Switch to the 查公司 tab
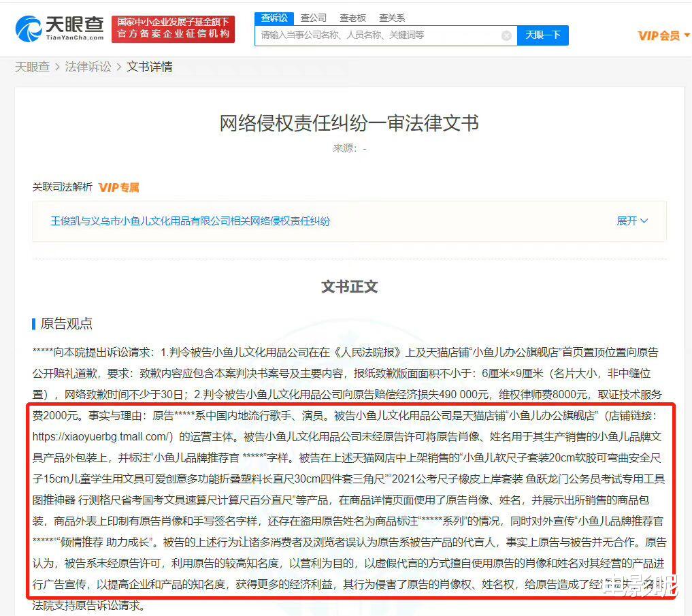The width and height of the screenshot is (692, 616). coord(314,18)
